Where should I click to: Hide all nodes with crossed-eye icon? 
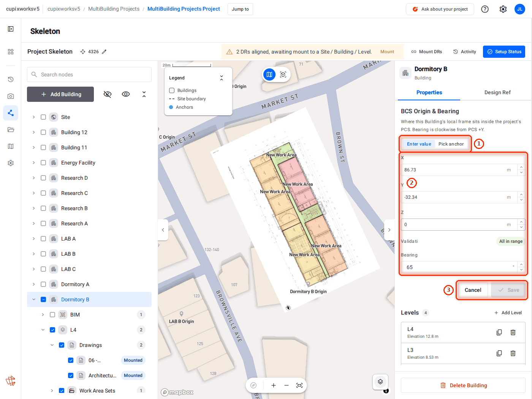tap(108, 94)
